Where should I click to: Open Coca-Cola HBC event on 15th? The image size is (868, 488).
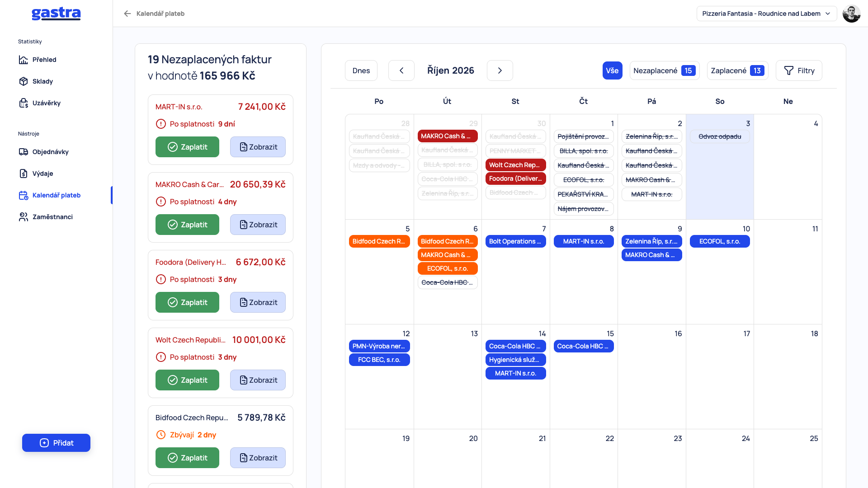pos(584,346)
